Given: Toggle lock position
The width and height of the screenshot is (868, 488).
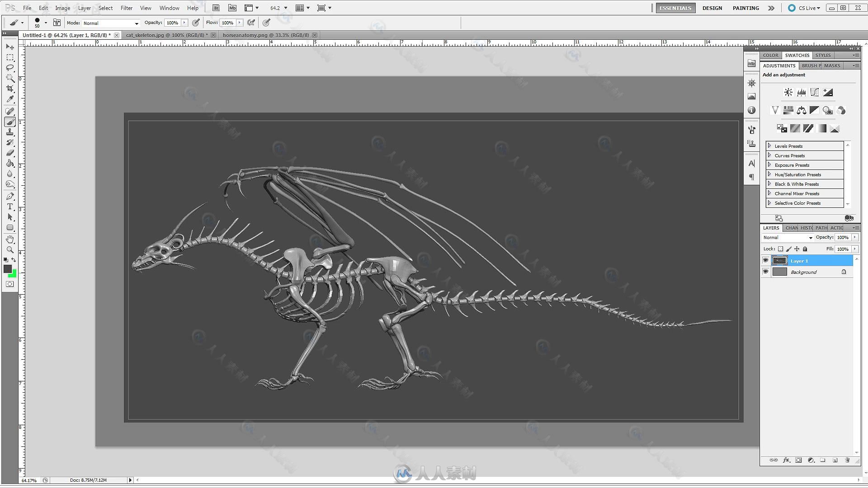Looking at the screenshot, I should tap(797, 249).
